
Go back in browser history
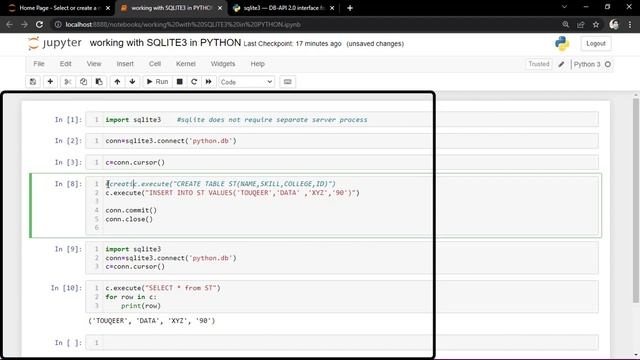[x=9, y=24]
